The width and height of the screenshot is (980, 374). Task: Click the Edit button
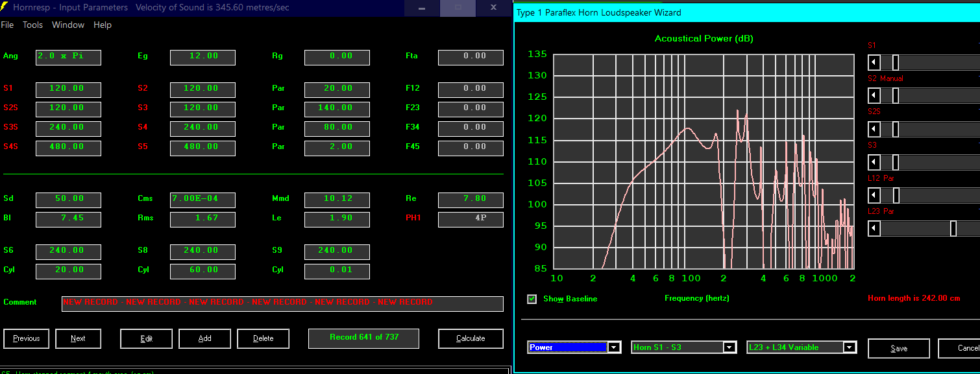pyautogui.click(x=147, y=338)
